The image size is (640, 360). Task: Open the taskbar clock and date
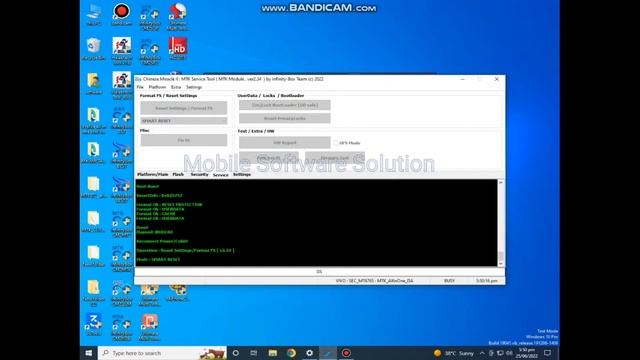(527, 353)
